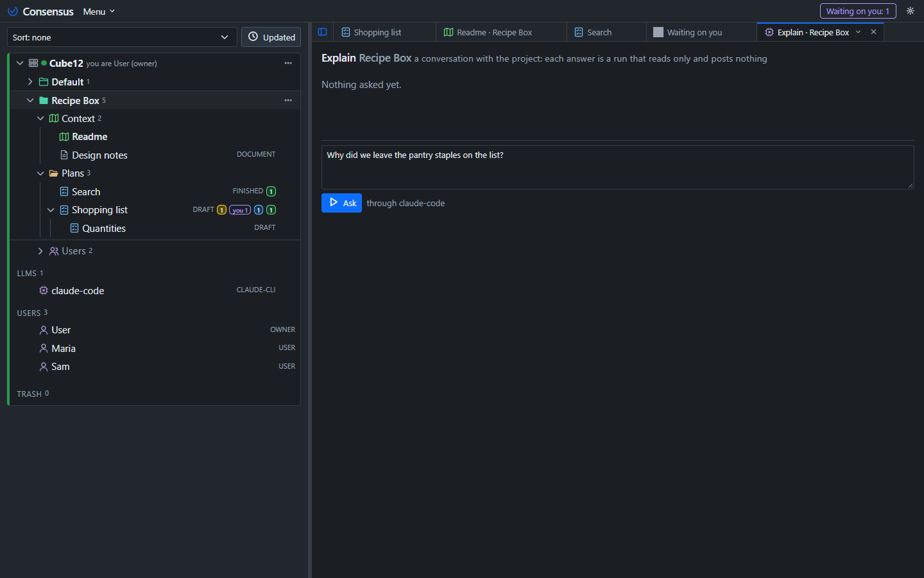Select Maria in the users list
Screen dimensions: 924x578
click(64, 348)
